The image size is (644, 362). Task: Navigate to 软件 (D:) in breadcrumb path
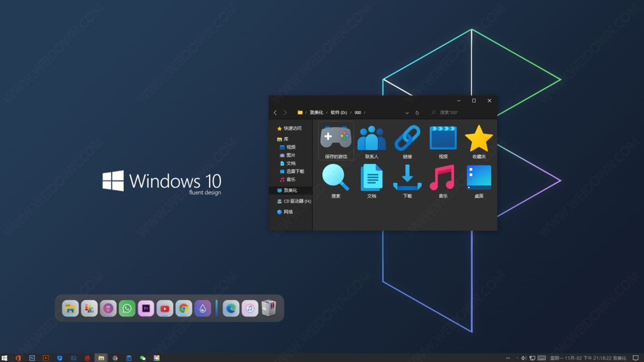pos(339,113)
